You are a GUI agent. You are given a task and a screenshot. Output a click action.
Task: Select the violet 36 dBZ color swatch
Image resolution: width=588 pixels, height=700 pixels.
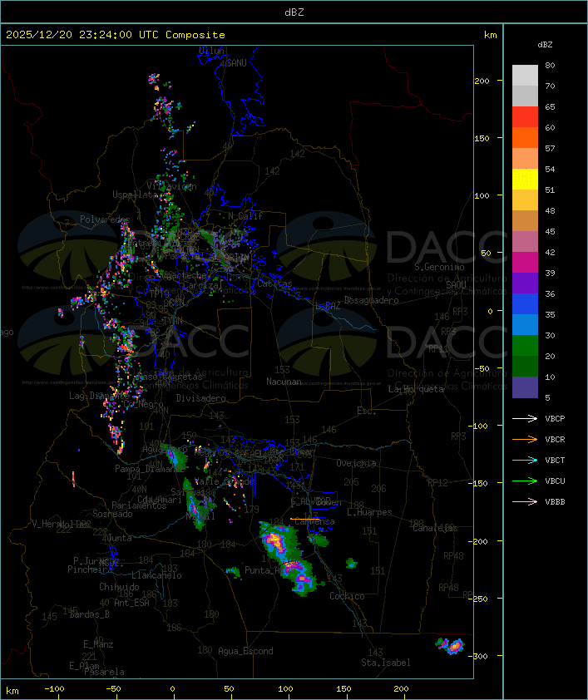525,283
